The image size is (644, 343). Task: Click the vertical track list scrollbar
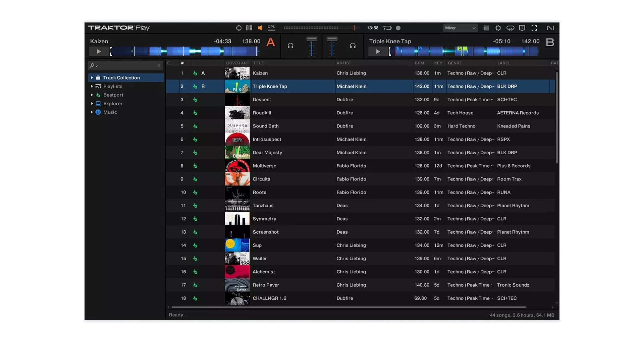click(557, 117)
